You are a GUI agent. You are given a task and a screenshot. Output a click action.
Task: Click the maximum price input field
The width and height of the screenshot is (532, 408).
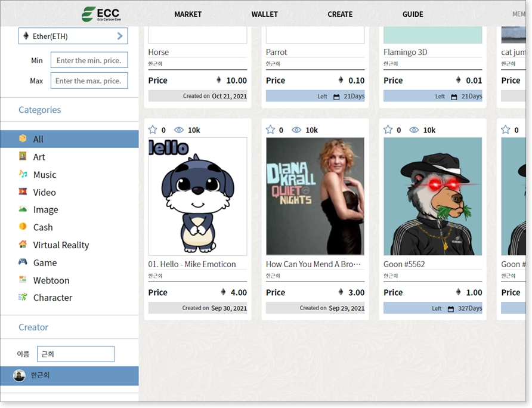(89, 81)
